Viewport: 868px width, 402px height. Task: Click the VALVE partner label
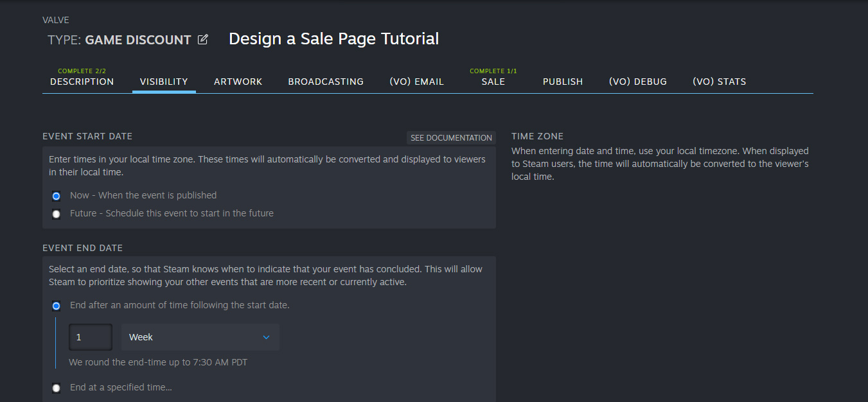tap(55, 20)
